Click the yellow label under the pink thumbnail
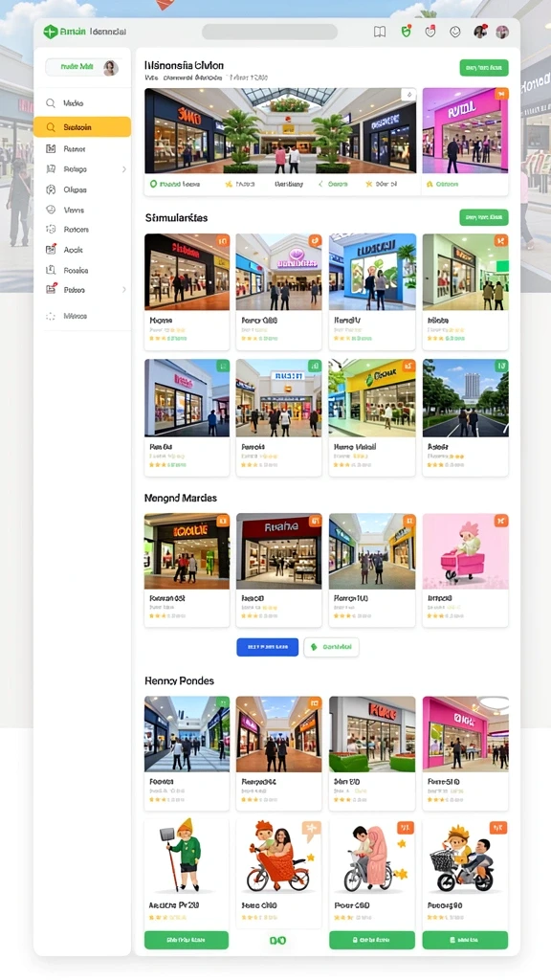Image resolution: width=551 pixels, height=980 pixels. (x=442, y=185)
